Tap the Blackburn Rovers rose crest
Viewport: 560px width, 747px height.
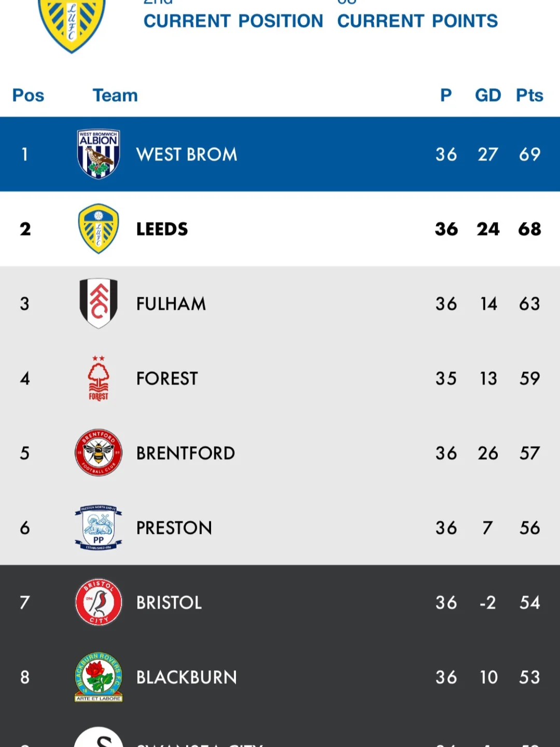[99, 677]
